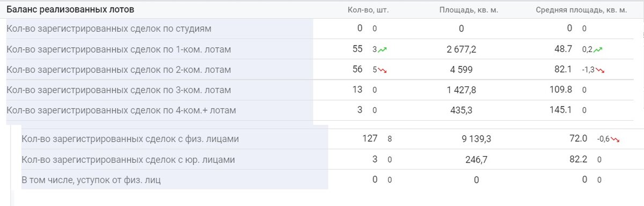Click green trend arrow next to 0,2 average
Viewport: 644px width, 206px height.
coord(598,49)
